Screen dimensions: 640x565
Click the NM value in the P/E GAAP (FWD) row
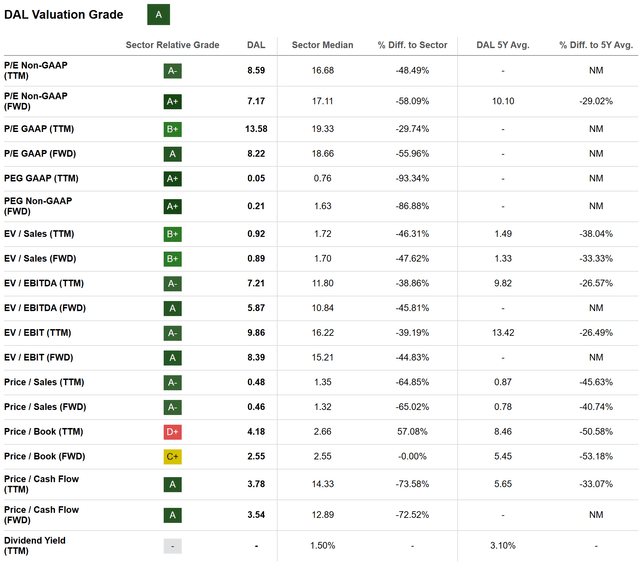coord(596,154)
